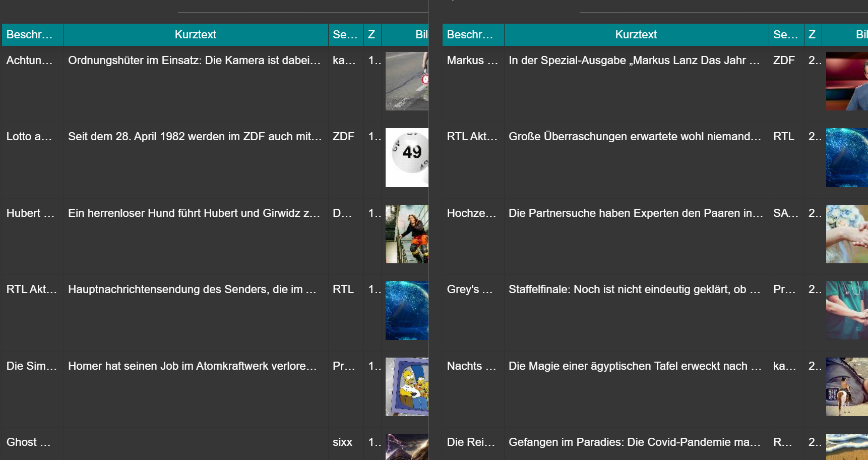The height and width of the screenshot is (460, 868).
Task: Click the Beschr... header in right table
Action: (473, 35)
